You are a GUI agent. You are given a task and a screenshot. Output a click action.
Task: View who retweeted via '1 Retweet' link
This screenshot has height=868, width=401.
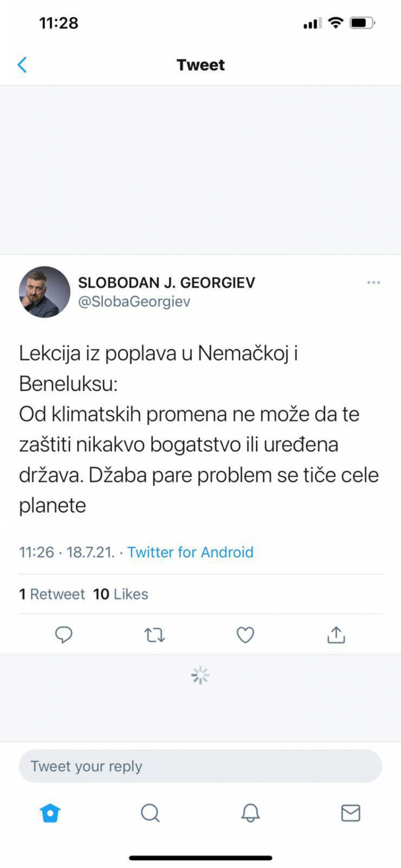coord(52,594)
